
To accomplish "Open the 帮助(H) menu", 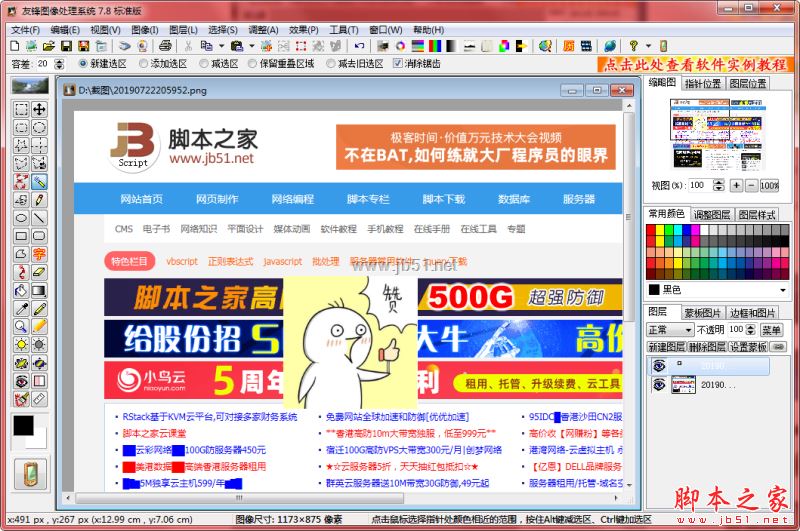I will click(429, 30).
